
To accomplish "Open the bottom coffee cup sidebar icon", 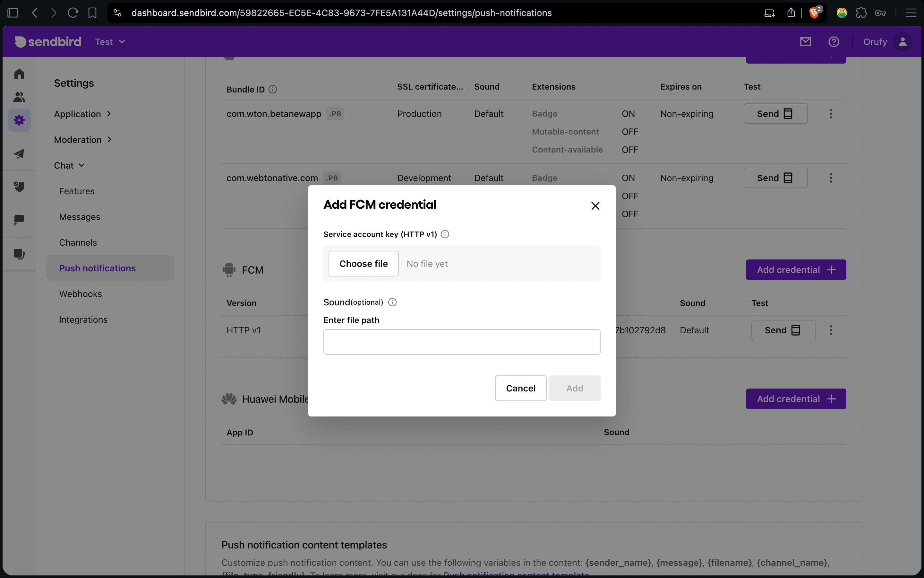I will [19, 254].
